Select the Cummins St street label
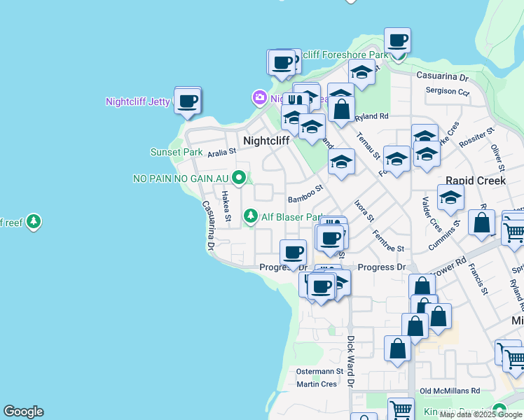The image size is (524, 420). click(444, 235)
